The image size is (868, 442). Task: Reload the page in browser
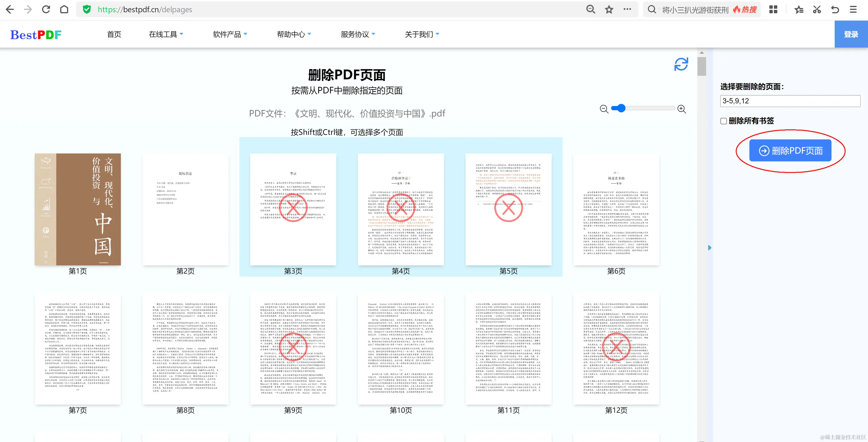46,9
